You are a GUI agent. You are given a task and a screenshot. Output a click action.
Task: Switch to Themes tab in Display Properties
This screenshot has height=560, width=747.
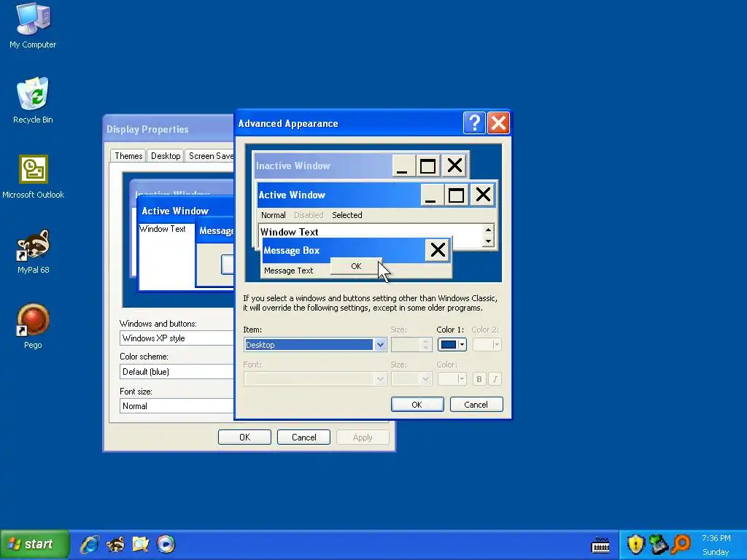(x=128, y=156)
